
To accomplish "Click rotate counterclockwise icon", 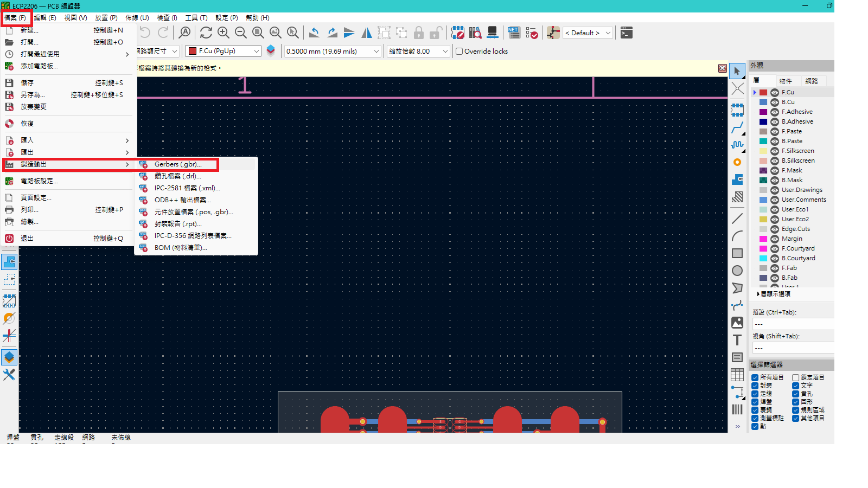I will click(314, 33).
